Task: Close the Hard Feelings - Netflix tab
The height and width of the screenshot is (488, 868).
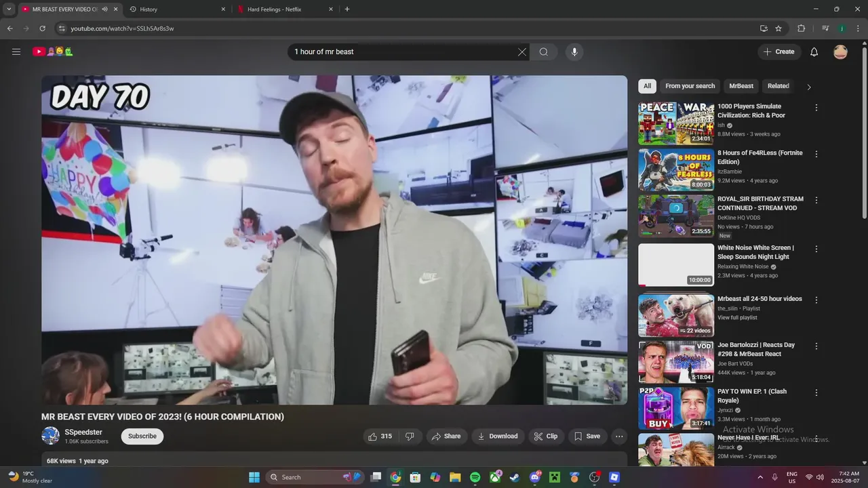Action: pos(331,9)
